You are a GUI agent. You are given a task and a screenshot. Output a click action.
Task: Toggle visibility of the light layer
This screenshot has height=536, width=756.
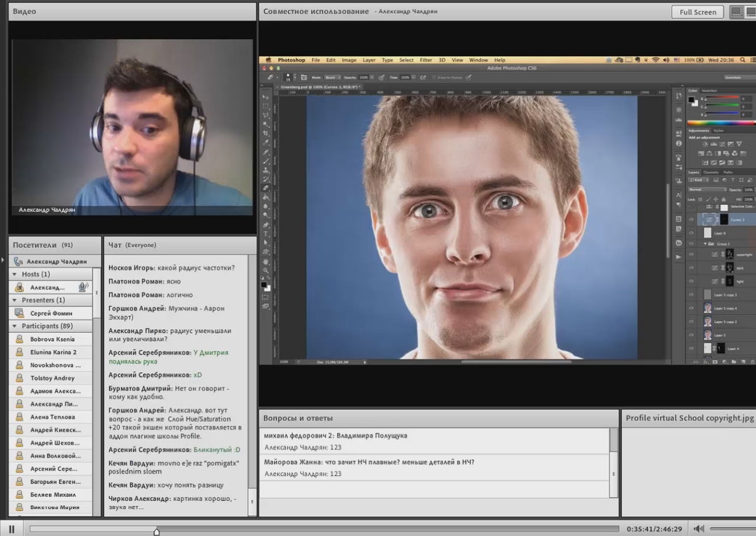691,281
